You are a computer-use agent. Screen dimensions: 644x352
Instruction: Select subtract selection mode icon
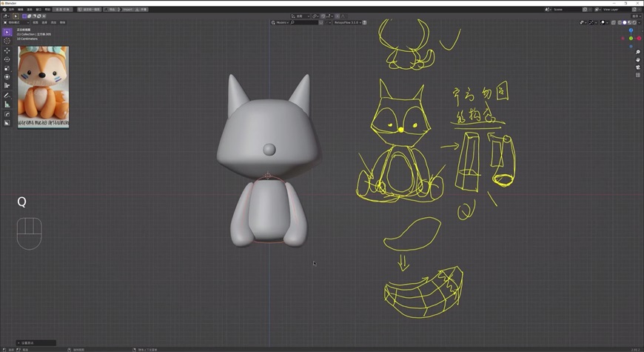34,16
